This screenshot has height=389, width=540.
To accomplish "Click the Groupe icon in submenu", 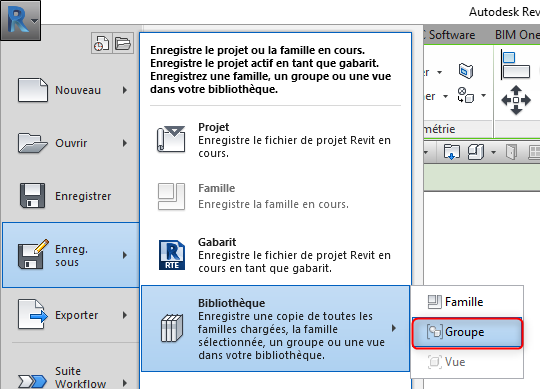I will pyautogui.click(x=435, y=332).
